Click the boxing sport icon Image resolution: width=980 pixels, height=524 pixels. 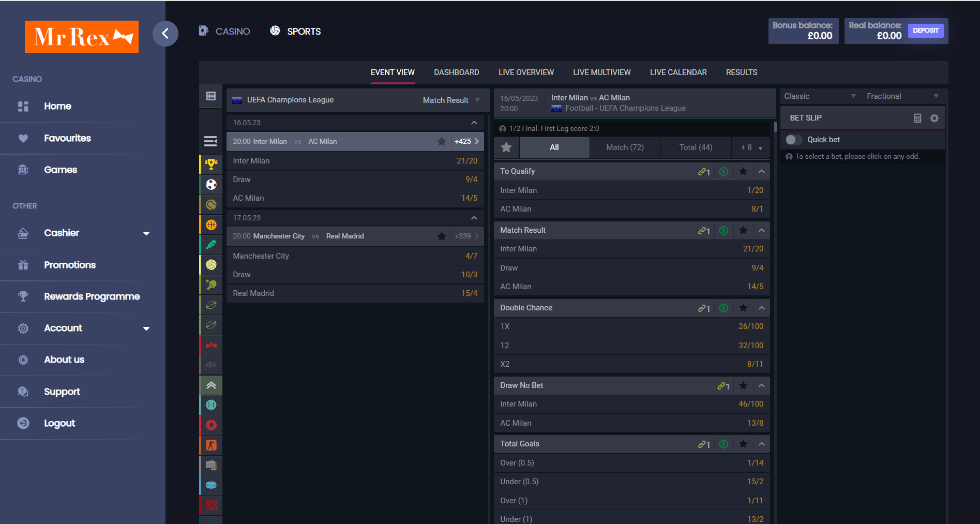[x=210, y=465]
